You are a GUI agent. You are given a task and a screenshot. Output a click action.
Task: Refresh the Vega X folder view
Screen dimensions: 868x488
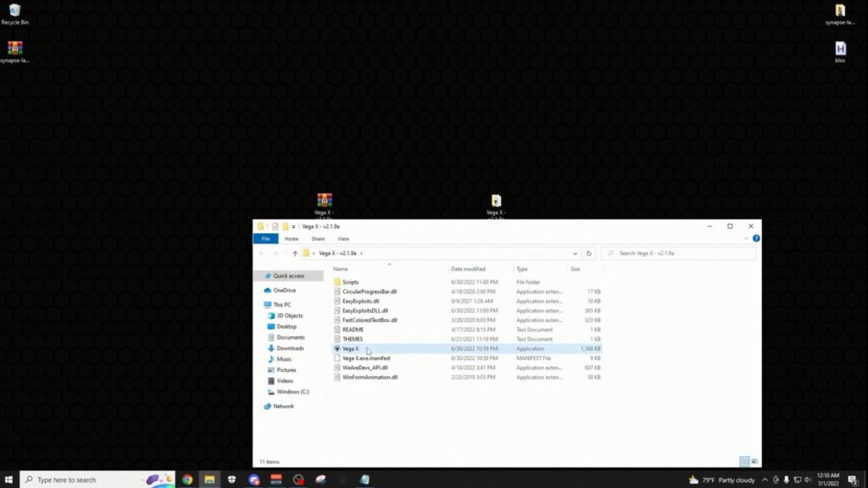pyautogui.click(x=588, y=253)
